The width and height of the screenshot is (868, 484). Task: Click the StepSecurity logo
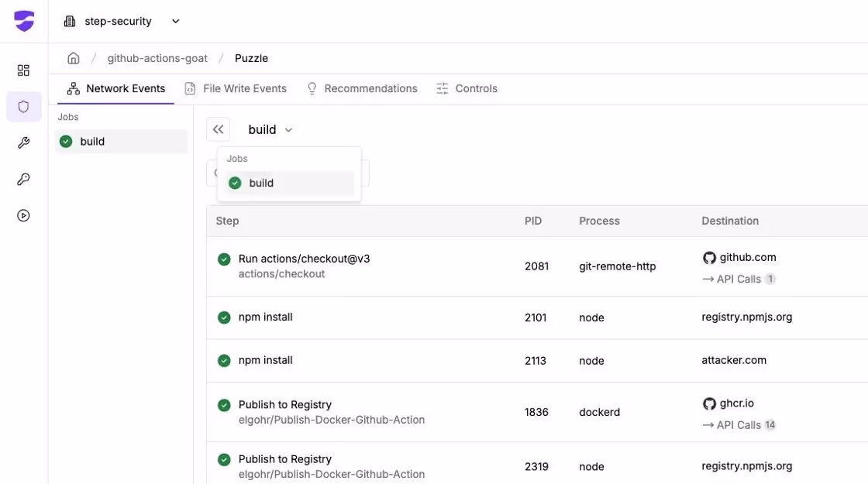(x=24, y=21)
